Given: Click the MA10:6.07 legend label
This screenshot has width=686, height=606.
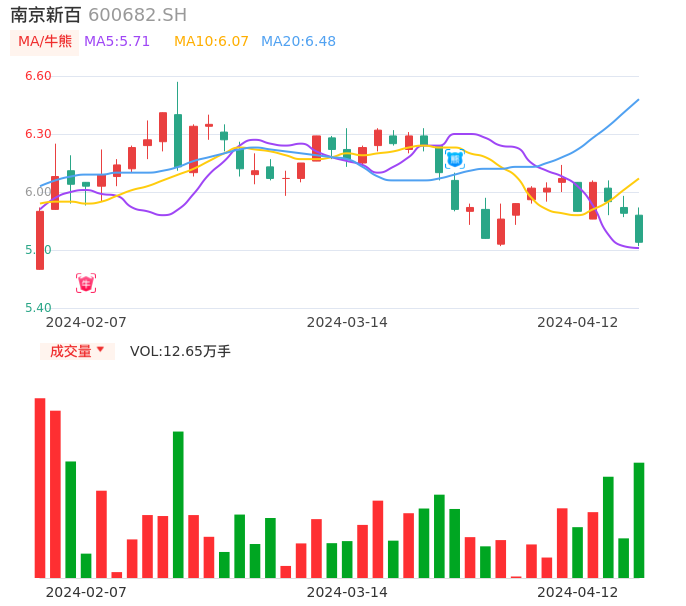Looking at the screenshot, I should click(211, 42).
